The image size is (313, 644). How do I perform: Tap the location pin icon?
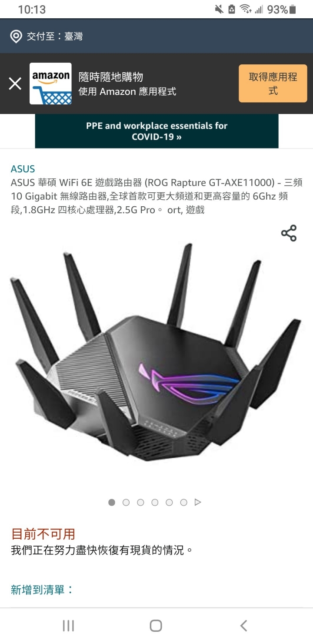16,37
